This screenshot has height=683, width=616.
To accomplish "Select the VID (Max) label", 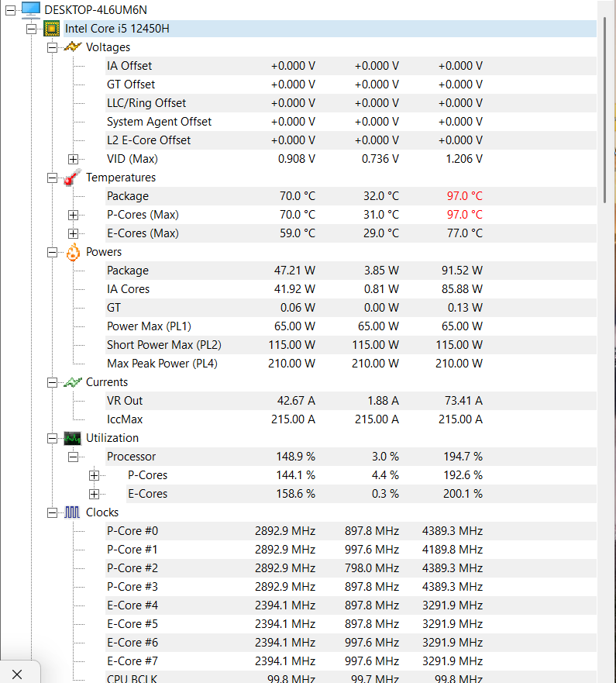I will (x=132, y=159).
